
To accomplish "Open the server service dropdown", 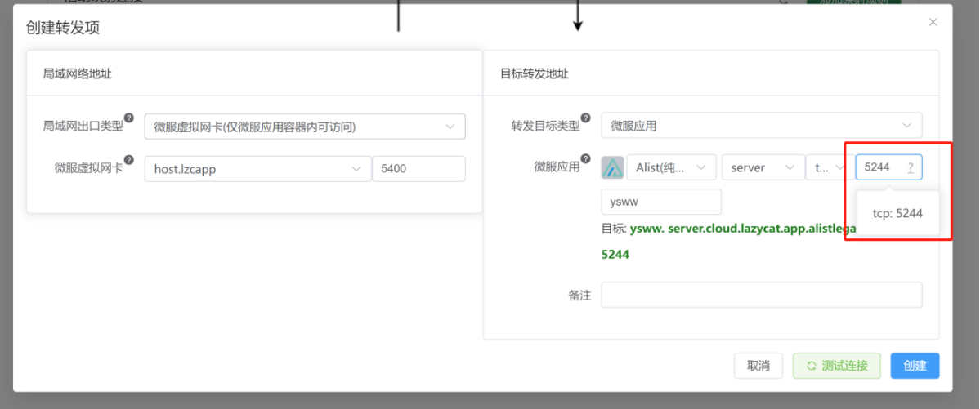I will pos(763,167).
